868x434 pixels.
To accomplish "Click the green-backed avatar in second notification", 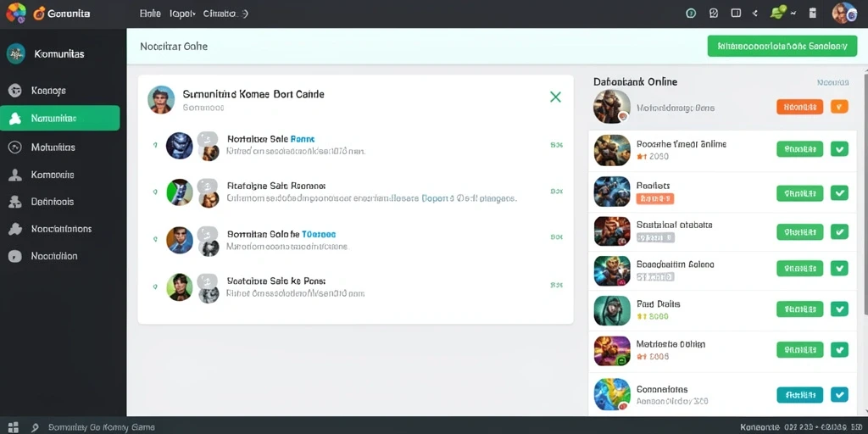I will click(x=180, y=192).
